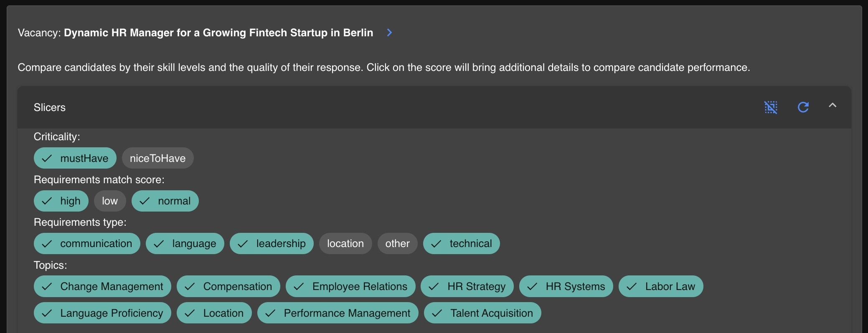Deselect the Employee Relations topic
The width and height of the screenshot is (868, 333).
coord(350,286)
